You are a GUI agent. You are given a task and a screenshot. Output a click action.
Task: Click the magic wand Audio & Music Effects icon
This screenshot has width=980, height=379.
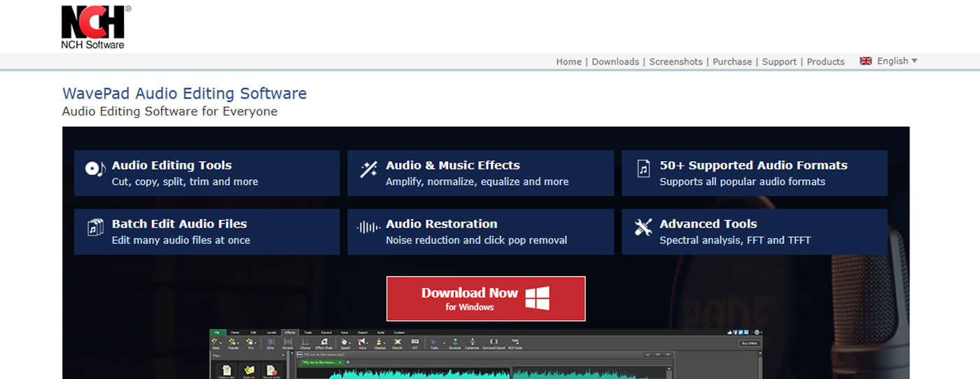369,169
